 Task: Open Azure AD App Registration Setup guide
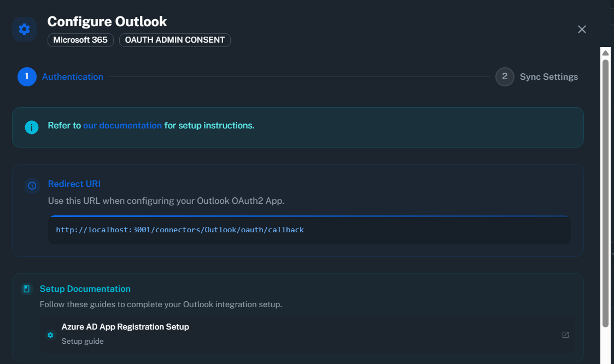[125, 327]
